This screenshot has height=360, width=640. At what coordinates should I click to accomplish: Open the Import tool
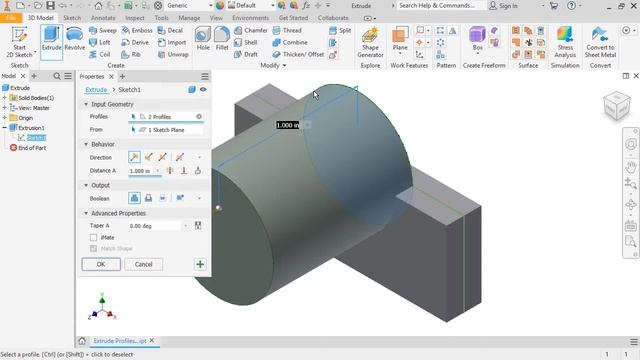[172, 42]
